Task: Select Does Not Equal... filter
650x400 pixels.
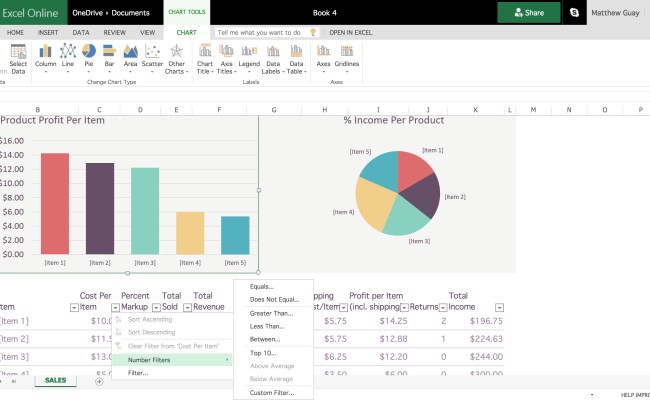Action: [x=273, y=299]
